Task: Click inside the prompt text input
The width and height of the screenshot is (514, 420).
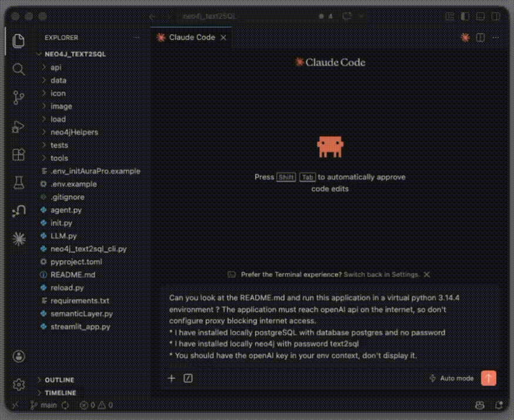Action: point(331,326)
